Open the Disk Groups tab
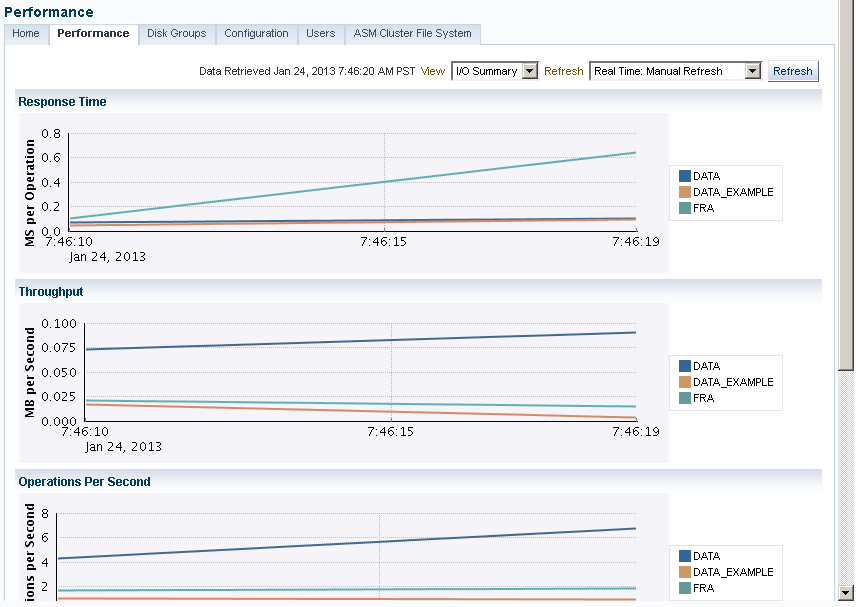This screenshot has width=856, height=607. (176, 34)
